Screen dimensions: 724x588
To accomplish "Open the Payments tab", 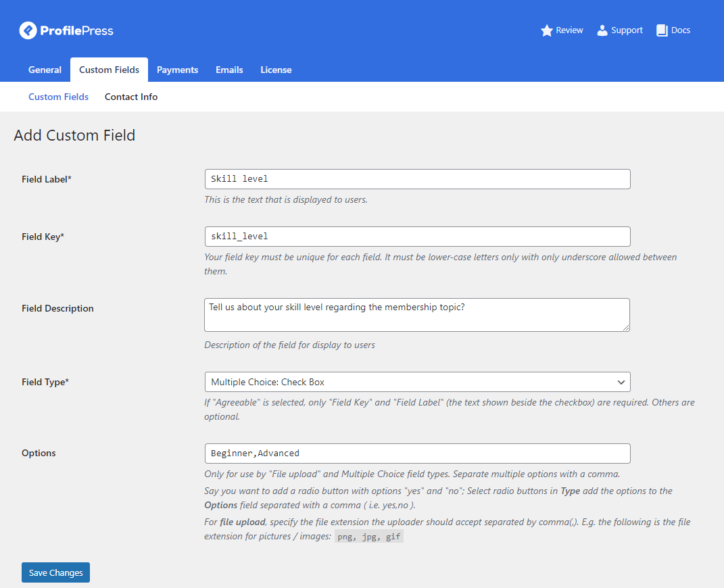I will click(x=177, y=70).
